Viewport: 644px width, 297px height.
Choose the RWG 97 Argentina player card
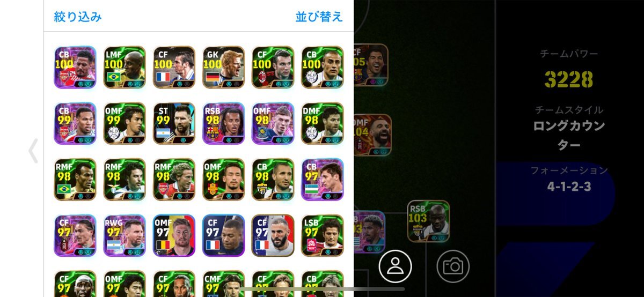coord(125,235)
